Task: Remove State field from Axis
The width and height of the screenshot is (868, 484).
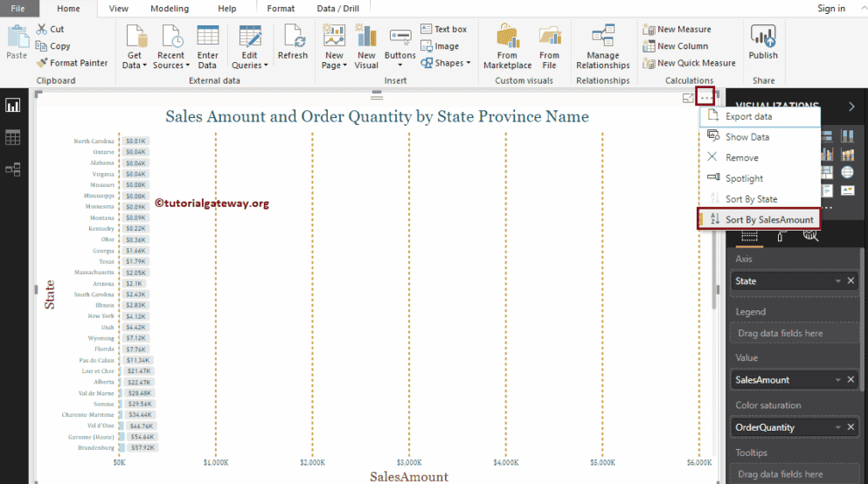Action: pyautogui.click(x=851, y=281)
